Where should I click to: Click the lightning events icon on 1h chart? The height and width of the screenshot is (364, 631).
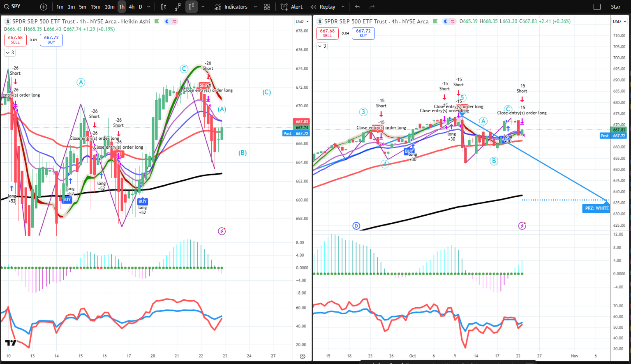pyautogui.click(x=222, y=231)
